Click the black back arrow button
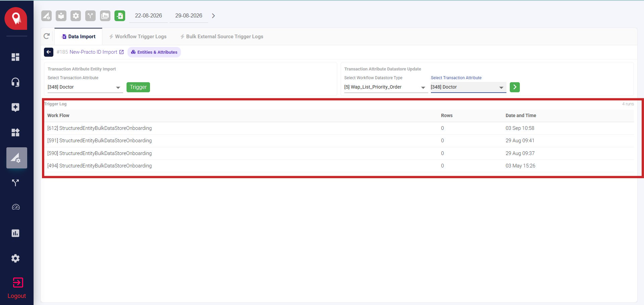644x305 pixels. (49, 52)
